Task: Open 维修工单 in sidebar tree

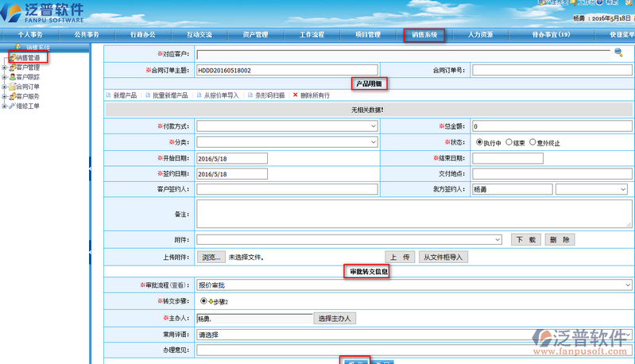Action: pos(27,106)
